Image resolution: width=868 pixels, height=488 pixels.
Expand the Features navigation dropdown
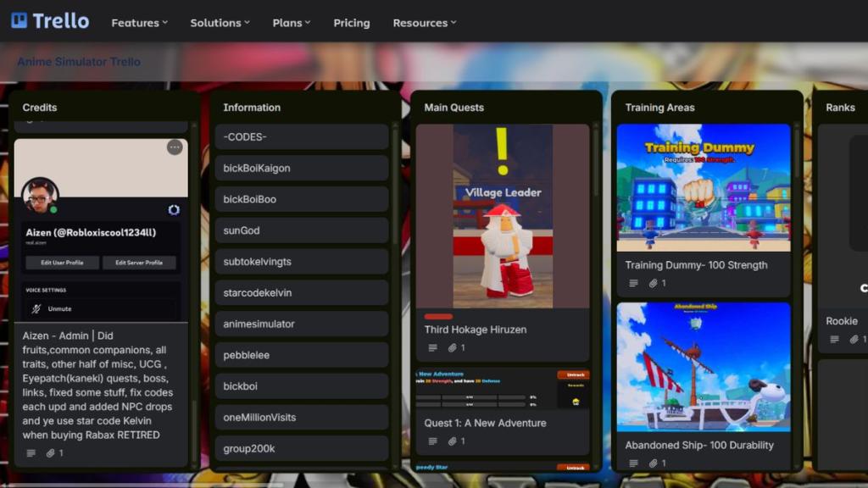(139, 23)
